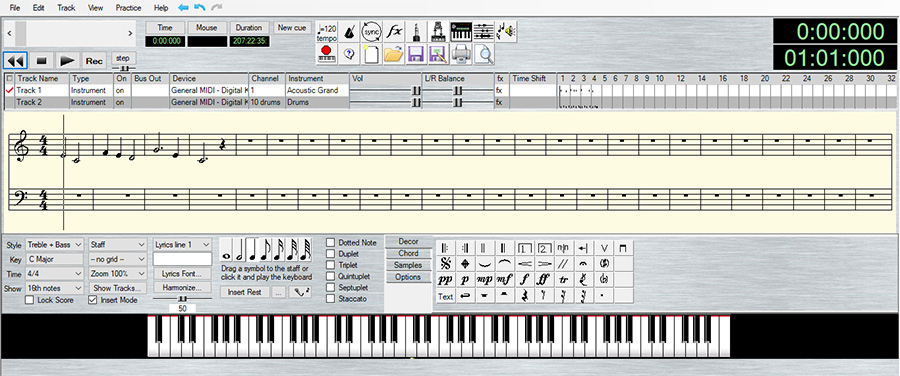Select the eighth note symbol
Screen dimensions: 900x376
(266, 251)
